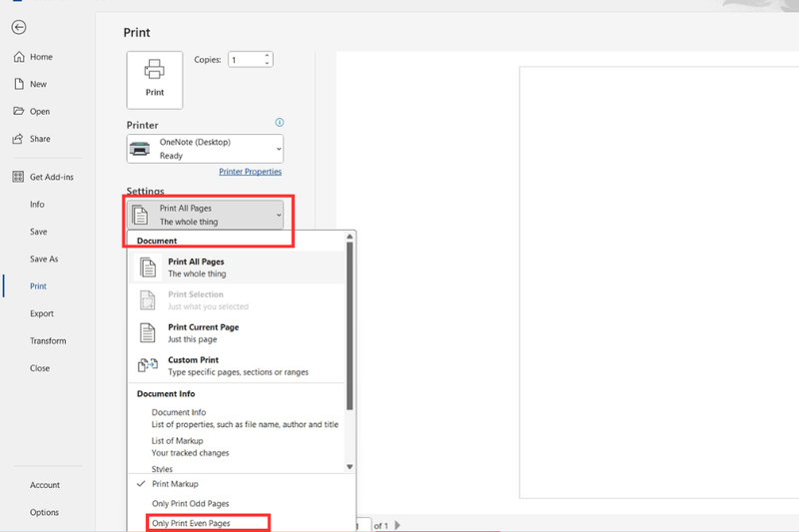Click the printer info icon
The width and height of the screenshot is (799, 532).
(x=280, y=122)
